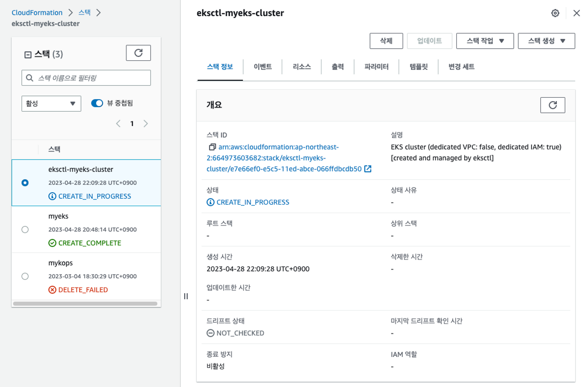The image size is (588, 387).
Task: Copy the stack ID ARN
Action: click(212, 147)
